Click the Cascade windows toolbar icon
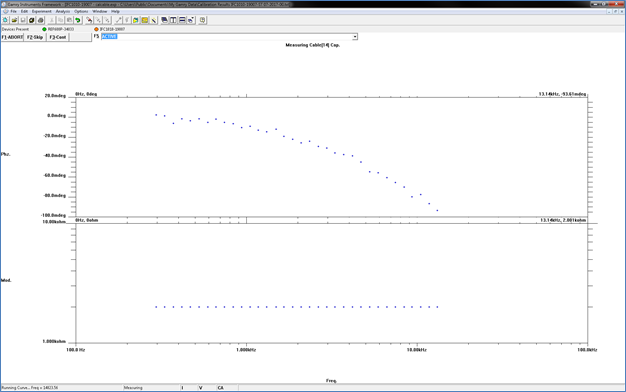This screenshot has height=392, width=626. (164, 20)
